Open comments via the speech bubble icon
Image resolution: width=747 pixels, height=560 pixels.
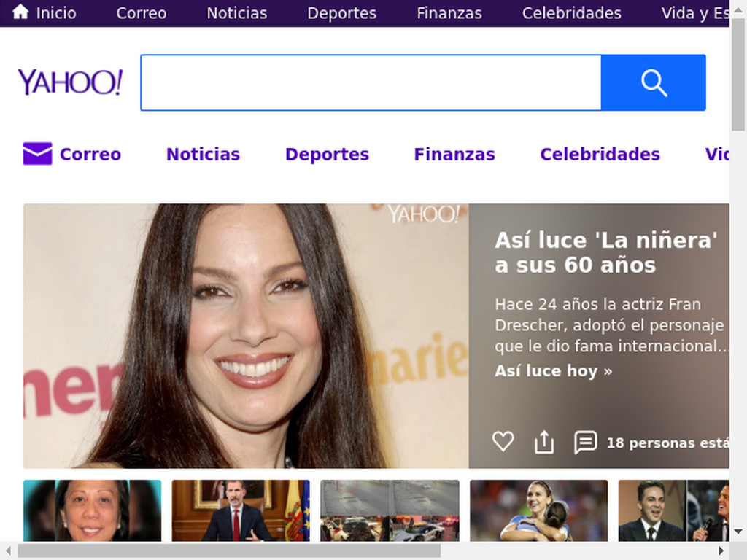[x=586, y=442]
